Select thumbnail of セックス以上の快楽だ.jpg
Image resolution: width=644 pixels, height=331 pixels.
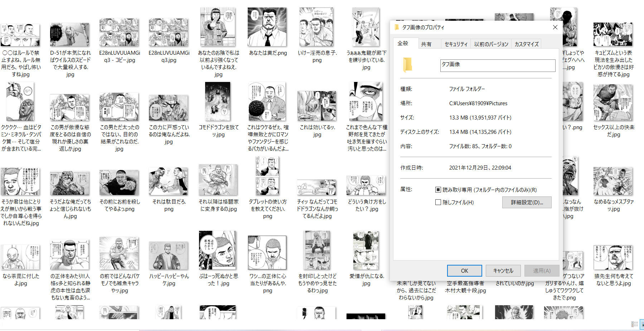(x=613, y=103)
